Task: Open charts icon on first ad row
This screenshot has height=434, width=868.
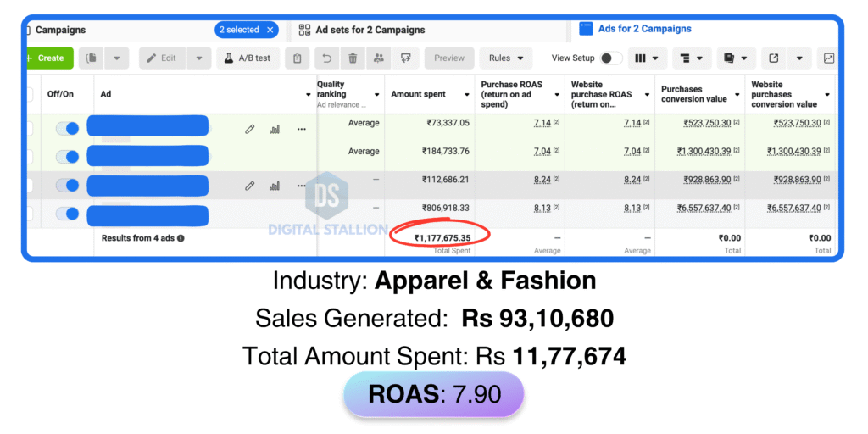Action: 274,129
